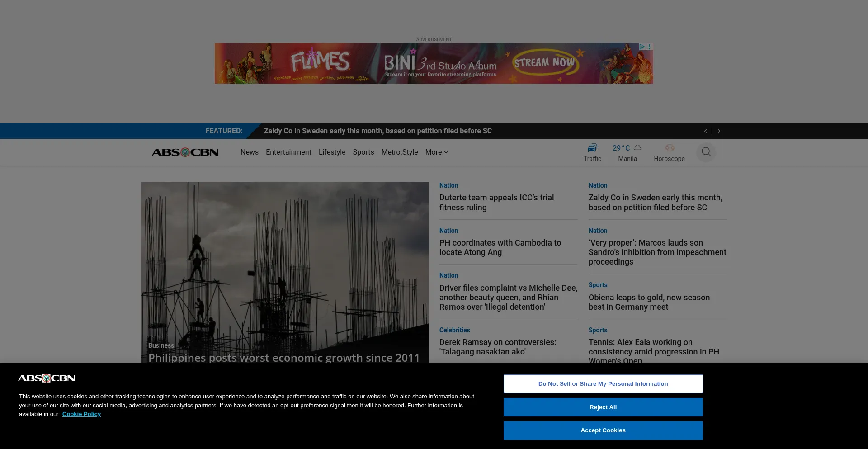
Task: Click Nation label above Zaldy Co article
Action: pyautogui.click(x=598, y=185)
